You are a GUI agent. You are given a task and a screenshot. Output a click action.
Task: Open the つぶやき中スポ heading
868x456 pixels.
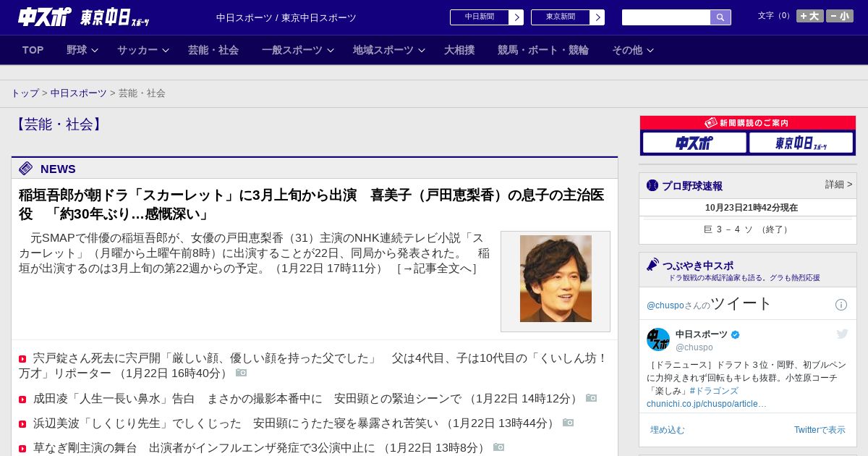[698, 266]
